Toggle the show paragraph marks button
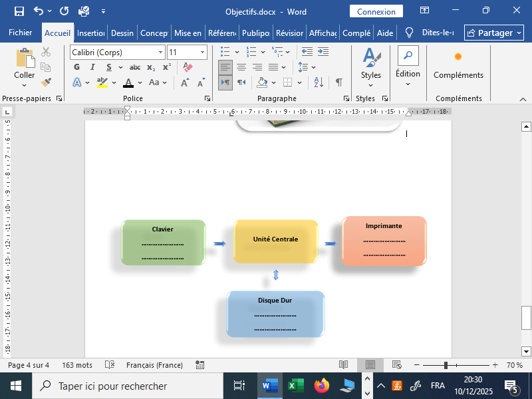 pyautogui.click(x=339, y=82)
